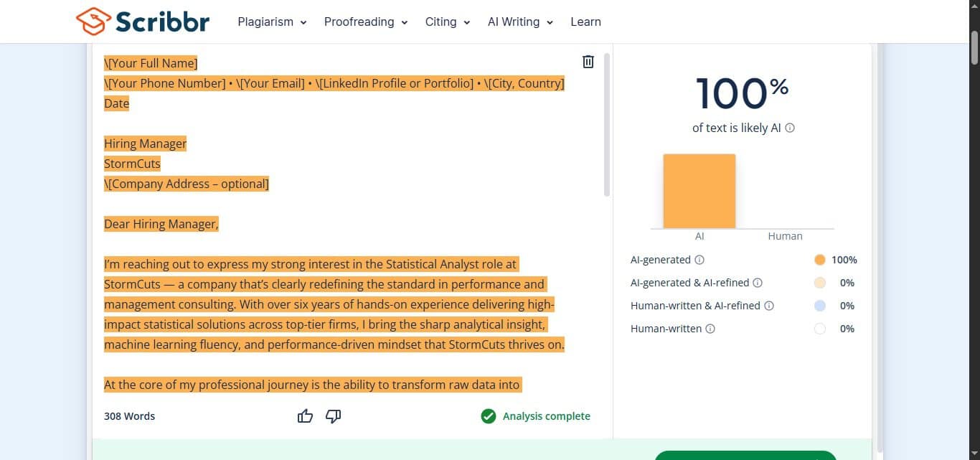Click the info icon beside 'of text is likely AI'

[x=789, y=128]
